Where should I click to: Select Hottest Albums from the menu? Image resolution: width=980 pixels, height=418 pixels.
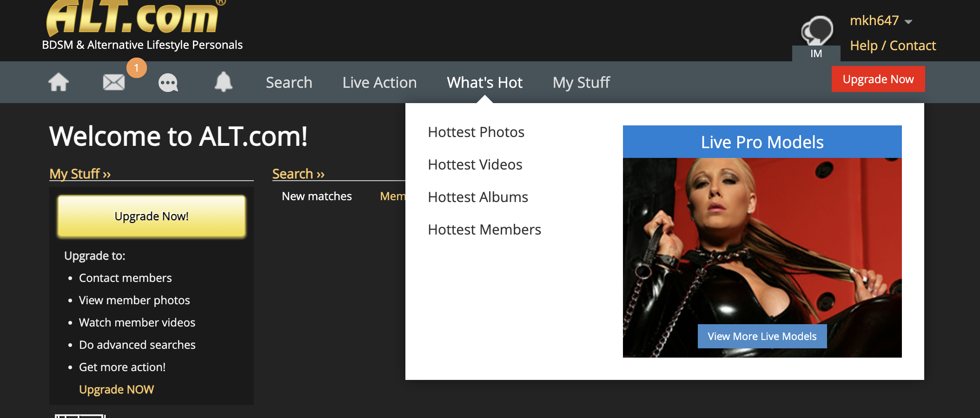(x=478, y=197)
